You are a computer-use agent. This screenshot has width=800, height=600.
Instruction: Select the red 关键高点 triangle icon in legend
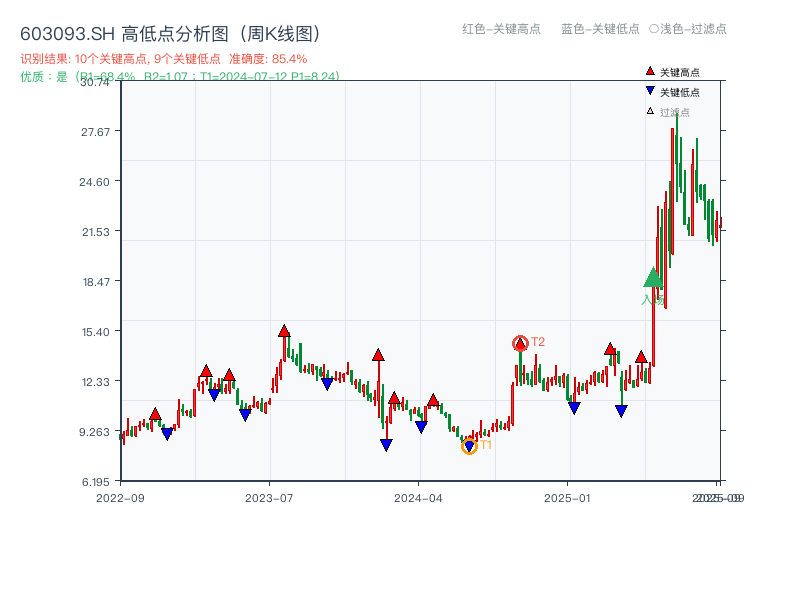tap(649, 71)
